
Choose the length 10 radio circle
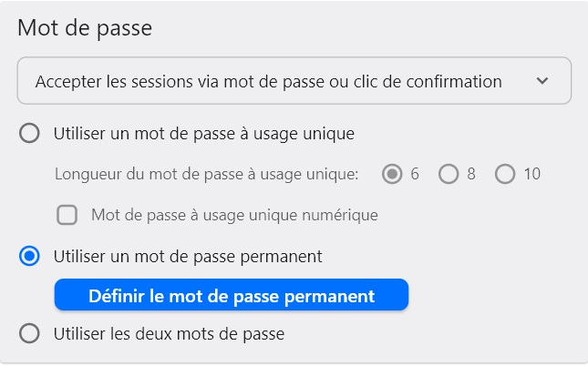click(x=505, y=174)
